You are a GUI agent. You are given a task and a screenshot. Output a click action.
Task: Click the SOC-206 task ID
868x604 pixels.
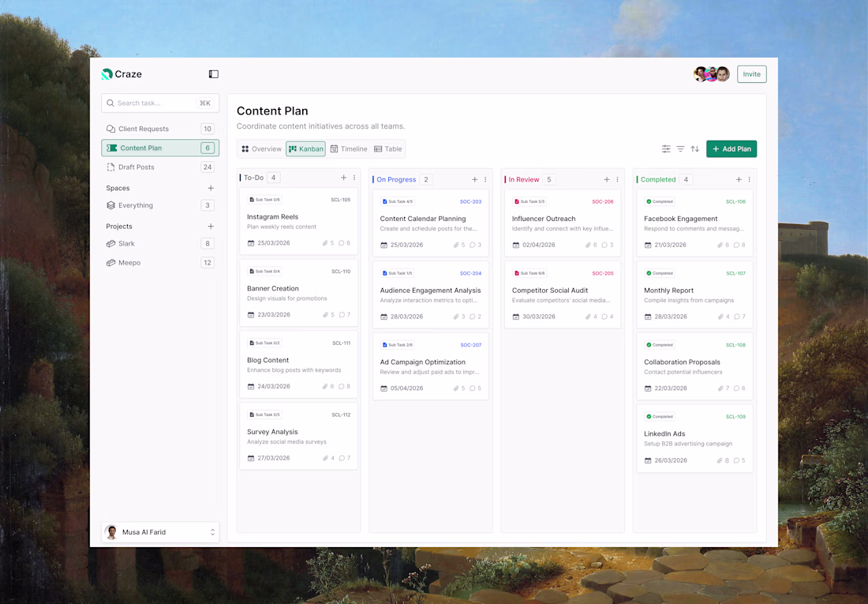tap(602, 201)
